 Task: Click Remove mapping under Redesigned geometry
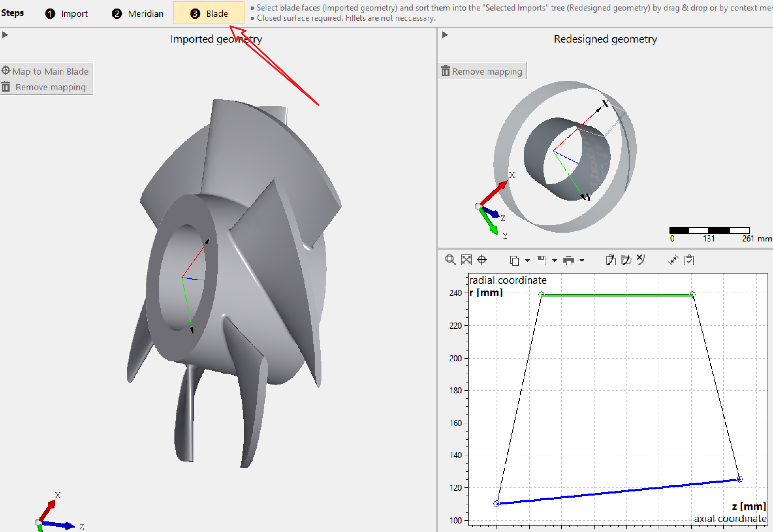click(482, 71)
